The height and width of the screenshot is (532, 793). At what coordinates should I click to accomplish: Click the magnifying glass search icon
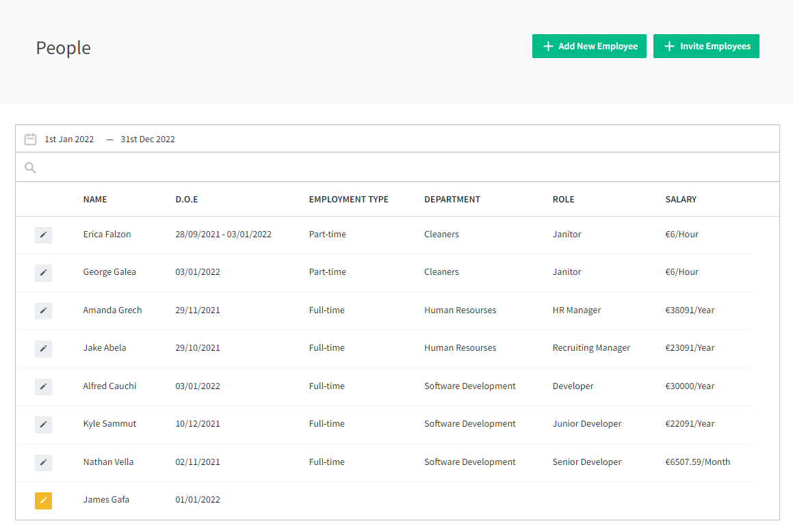point(30,168)
